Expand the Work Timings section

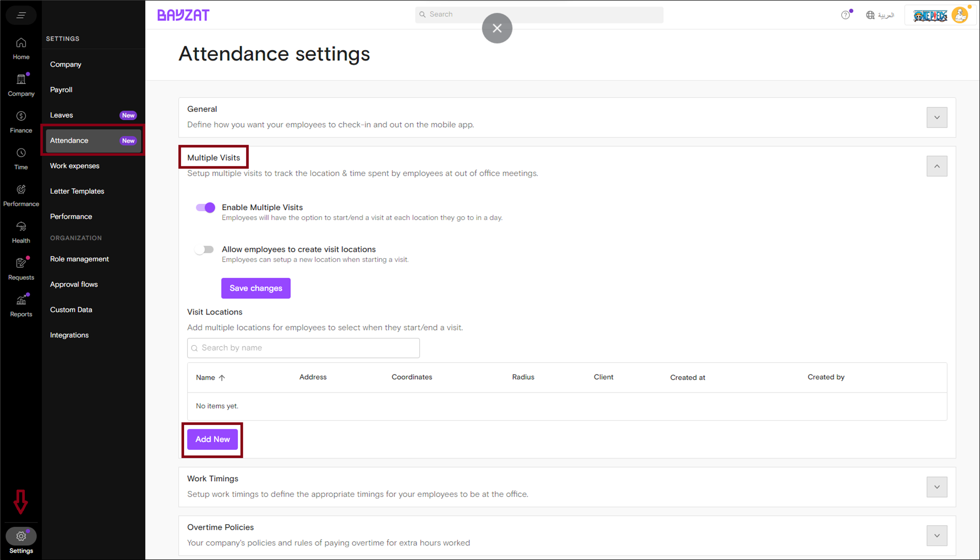tap(937, 487)
